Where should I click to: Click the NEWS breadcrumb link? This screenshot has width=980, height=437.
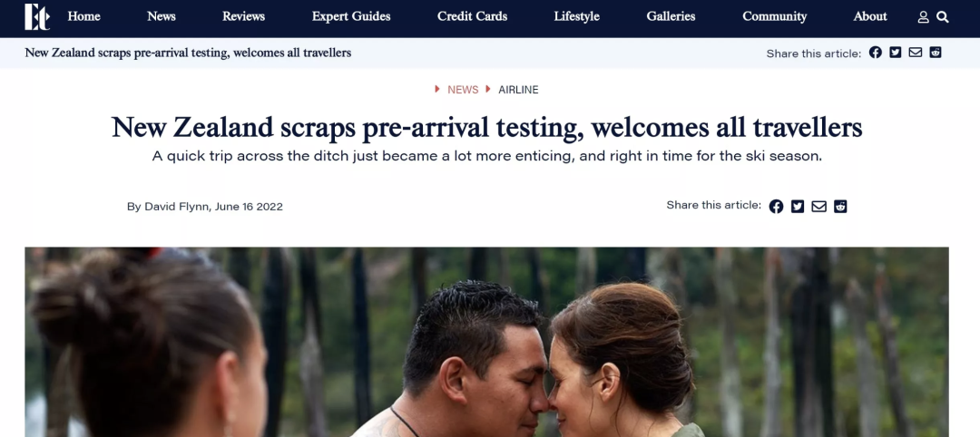(x=463, y=90)
